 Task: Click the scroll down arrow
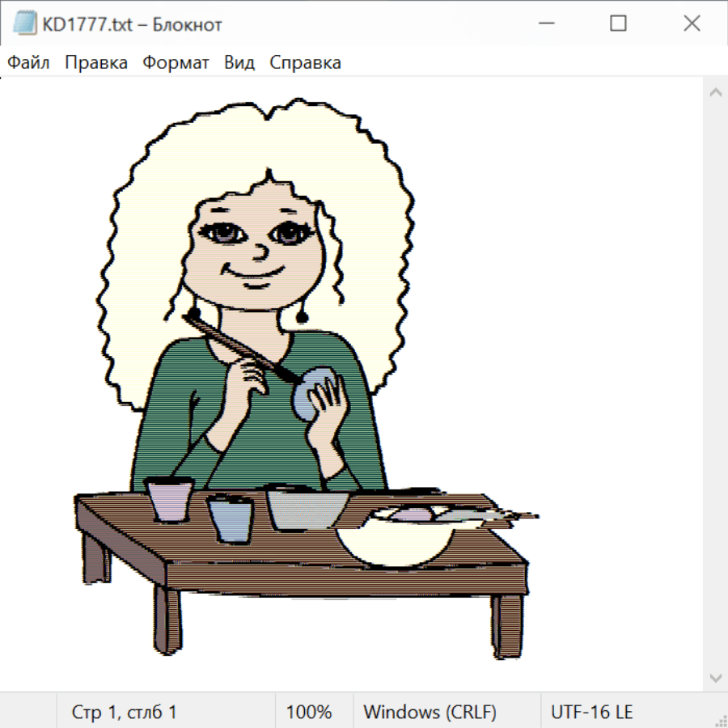tap(715, 677)
